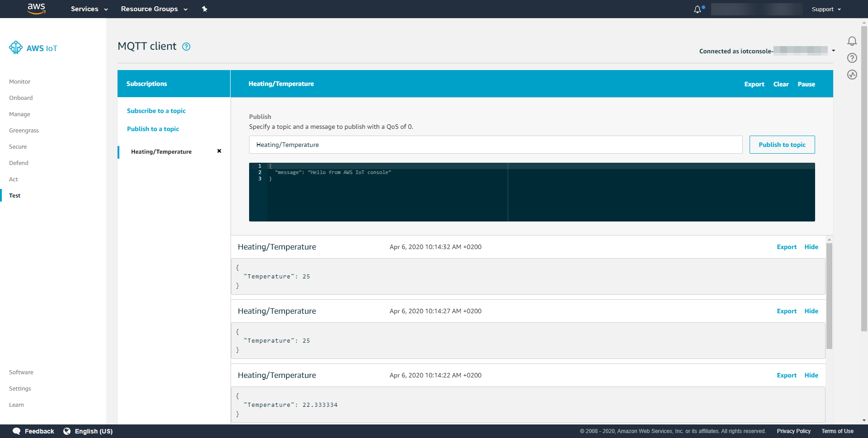Click the AWS logo in top bar

[36, 9]
